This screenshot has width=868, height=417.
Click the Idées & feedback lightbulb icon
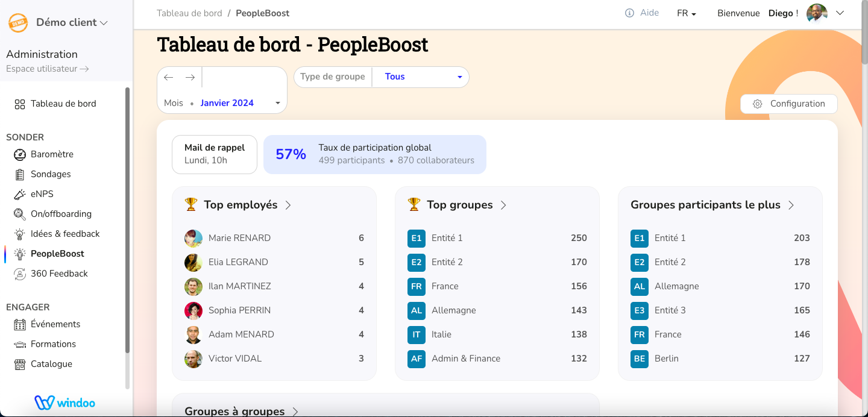point(20,234)
